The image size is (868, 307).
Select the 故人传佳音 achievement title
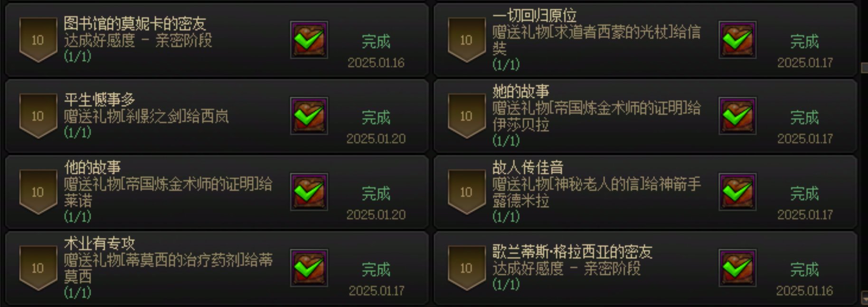[x=528, y=167]
